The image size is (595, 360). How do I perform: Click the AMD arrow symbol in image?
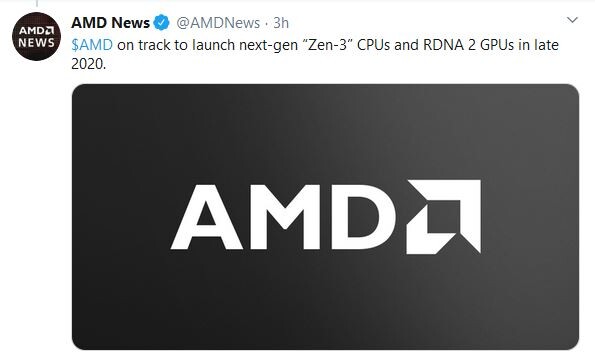click(x=444, y=217)
